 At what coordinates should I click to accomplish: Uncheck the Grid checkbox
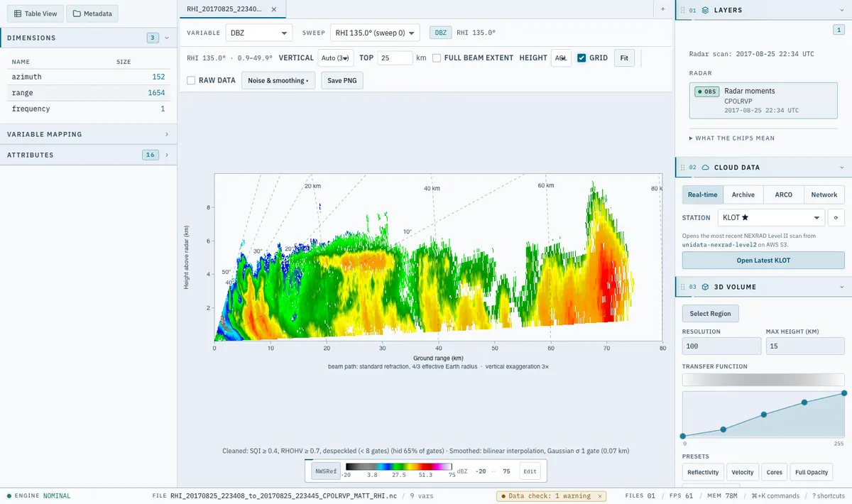pyautogui.click(x=581, y=58)
